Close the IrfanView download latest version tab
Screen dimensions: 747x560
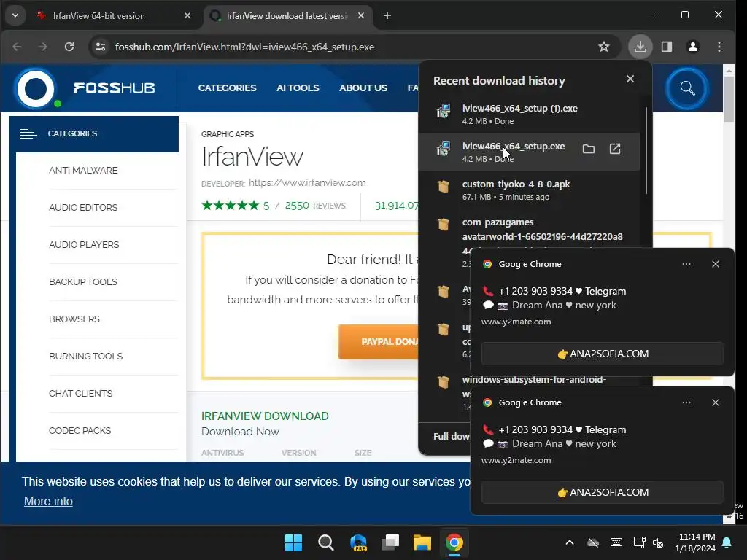click(x=361, y=16)
